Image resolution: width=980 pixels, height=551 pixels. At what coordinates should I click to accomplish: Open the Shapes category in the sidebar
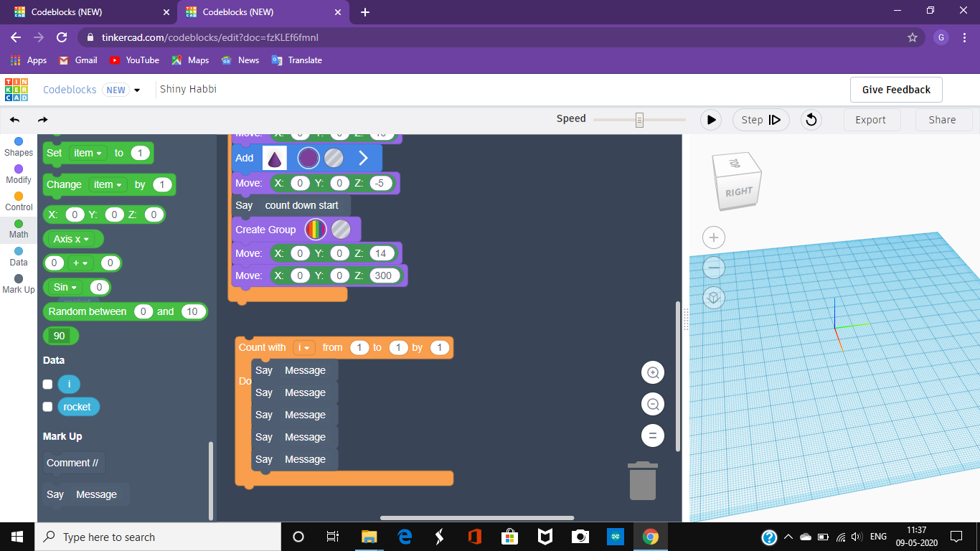point(18,146)
